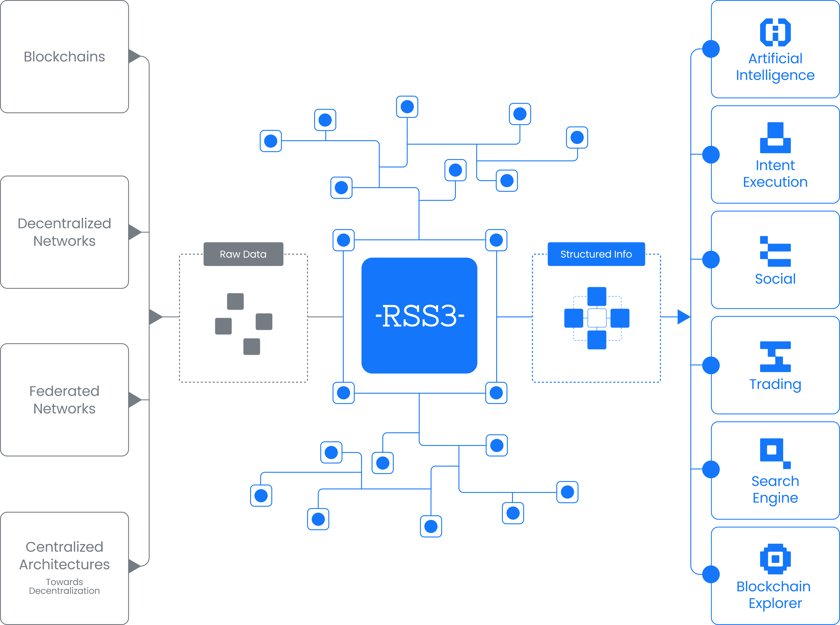
Task: Click the Intent Execution text
Action: [775, 174]
